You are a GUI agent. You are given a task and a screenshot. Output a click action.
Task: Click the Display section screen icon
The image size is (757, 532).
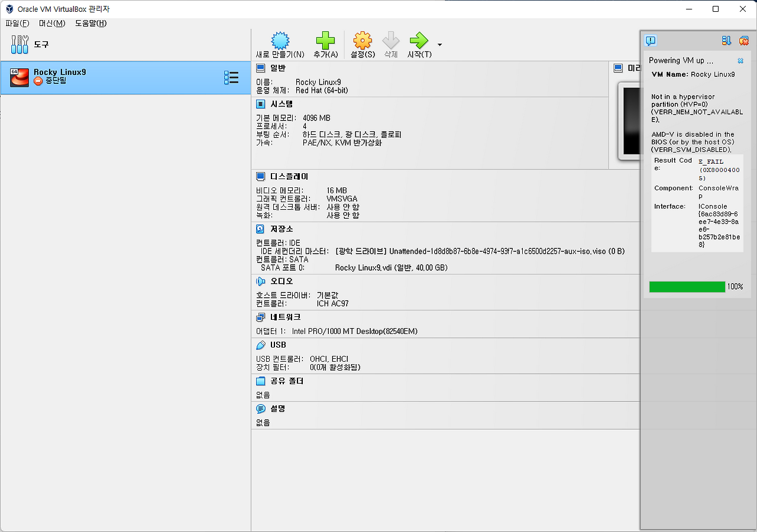click(260, 177)
